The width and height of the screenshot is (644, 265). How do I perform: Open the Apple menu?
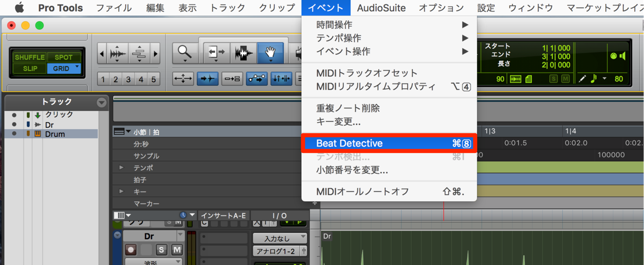(19, 8)
